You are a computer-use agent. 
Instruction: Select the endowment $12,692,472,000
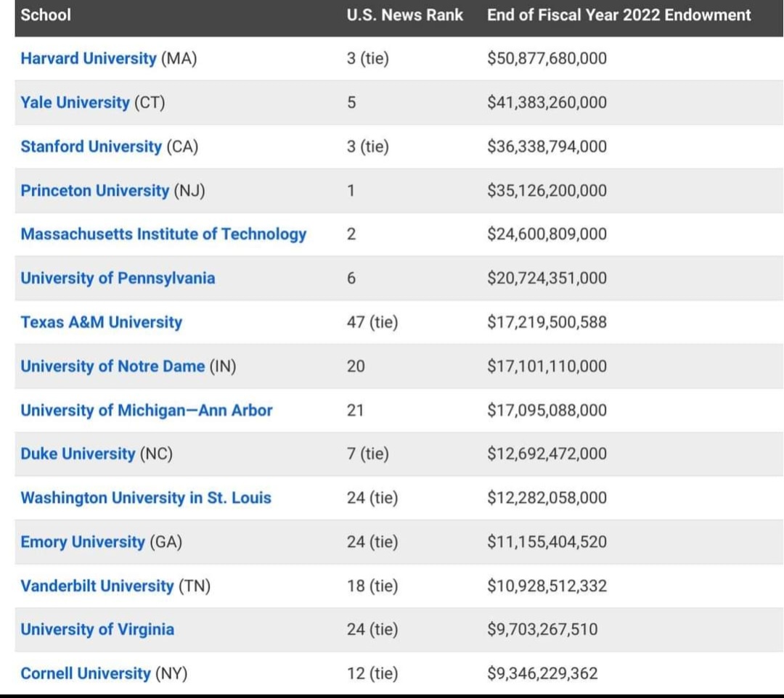click(x=547, y=453)
